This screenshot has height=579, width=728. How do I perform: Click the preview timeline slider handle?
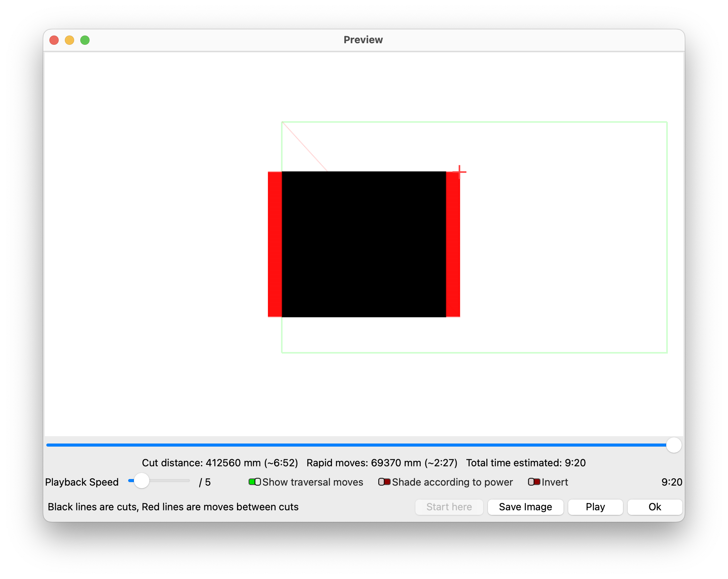click(x=674, y=445)
